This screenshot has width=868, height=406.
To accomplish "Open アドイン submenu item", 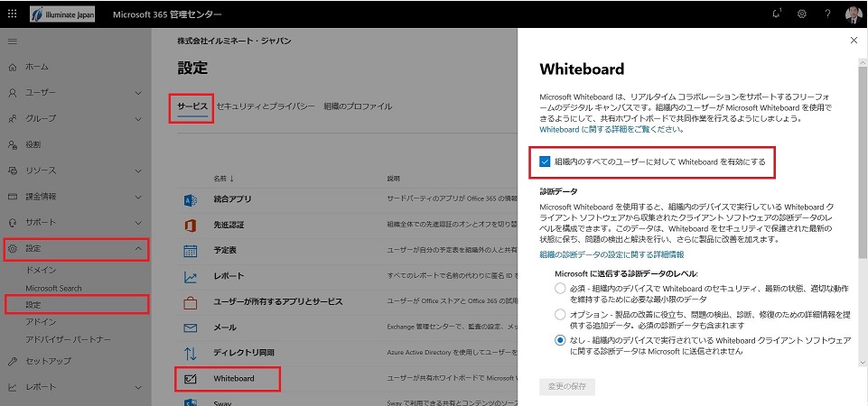I will [x=41, y=322].
